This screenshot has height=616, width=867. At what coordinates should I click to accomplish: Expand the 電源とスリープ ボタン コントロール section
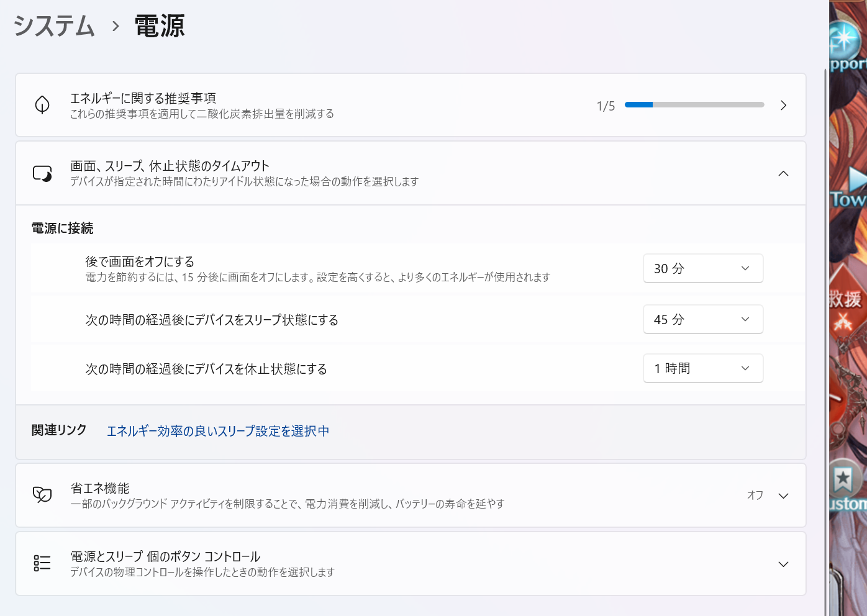point(783,564)
